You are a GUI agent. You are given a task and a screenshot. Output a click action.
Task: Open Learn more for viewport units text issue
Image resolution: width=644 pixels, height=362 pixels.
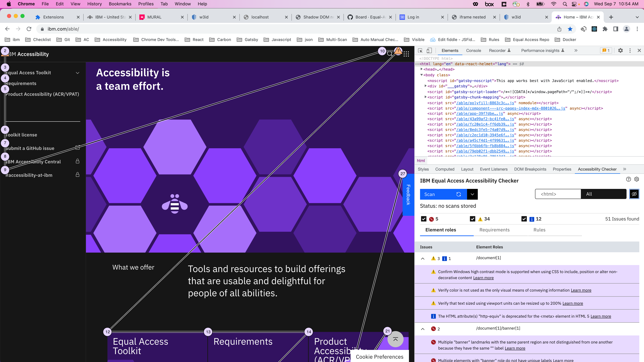[573, 303]
